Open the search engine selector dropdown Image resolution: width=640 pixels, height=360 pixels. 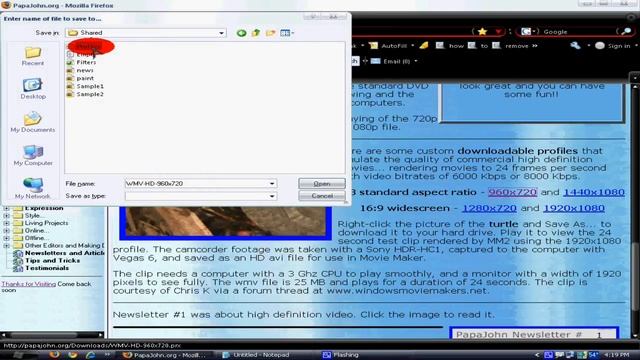tap(529, 31)
